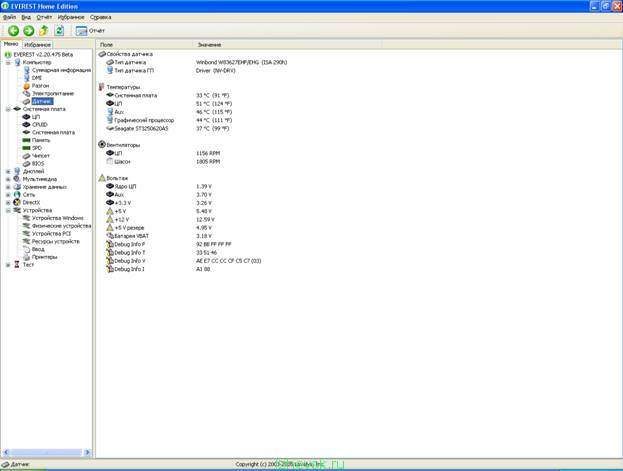Viewport: 623px width, 471px height.
Task: Click the Хранение данных storage icon
Action: [17, 187]
